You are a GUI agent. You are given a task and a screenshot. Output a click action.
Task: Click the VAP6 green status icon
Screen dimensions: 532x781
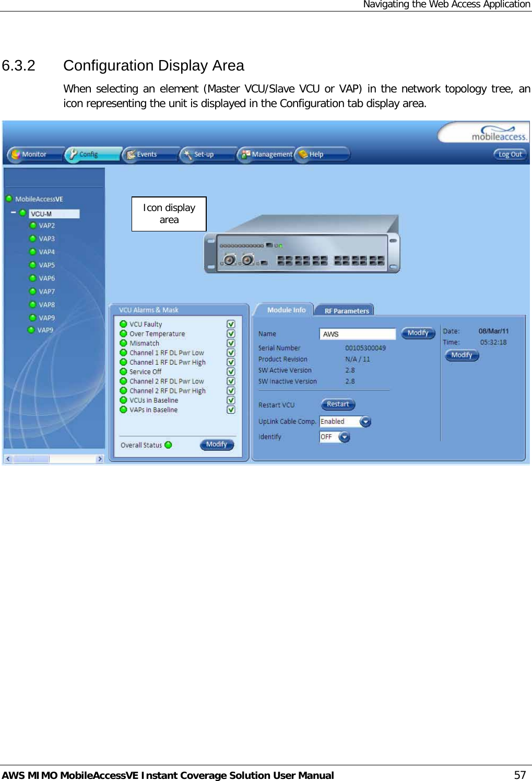click(x=33, y=278)
